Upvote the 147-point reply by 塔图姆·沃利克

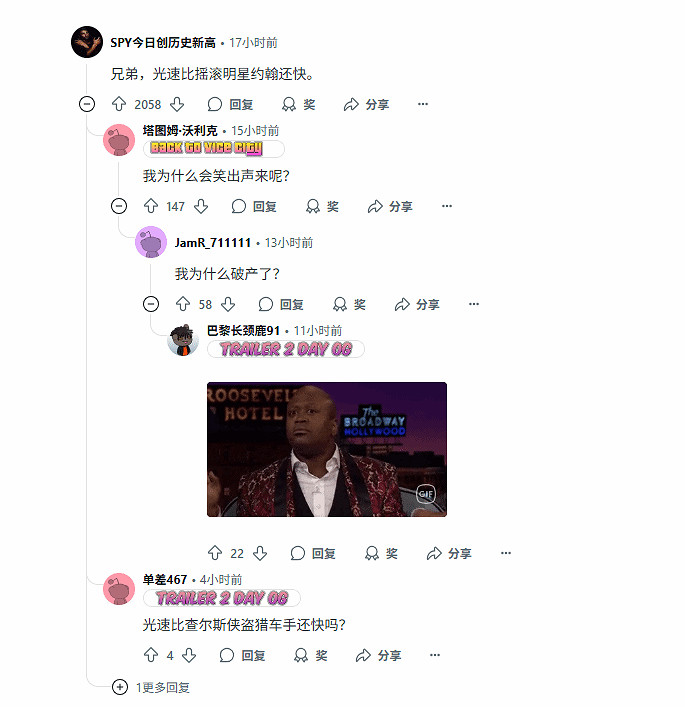pyautogui.click(x=151, y=206)
